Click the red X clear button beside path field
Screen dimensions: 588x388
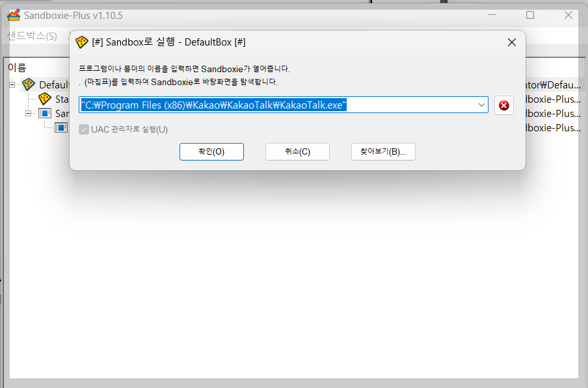[503, 105]
